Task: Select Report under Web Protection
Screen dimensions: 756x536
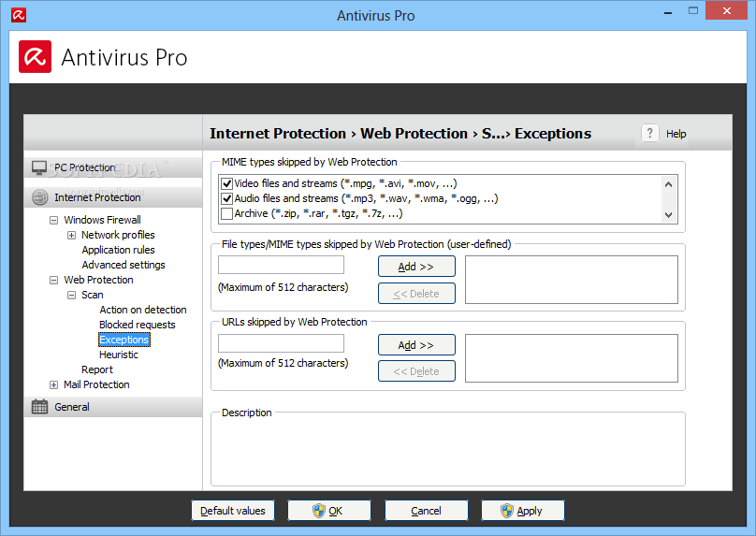Action: [97, 369]
